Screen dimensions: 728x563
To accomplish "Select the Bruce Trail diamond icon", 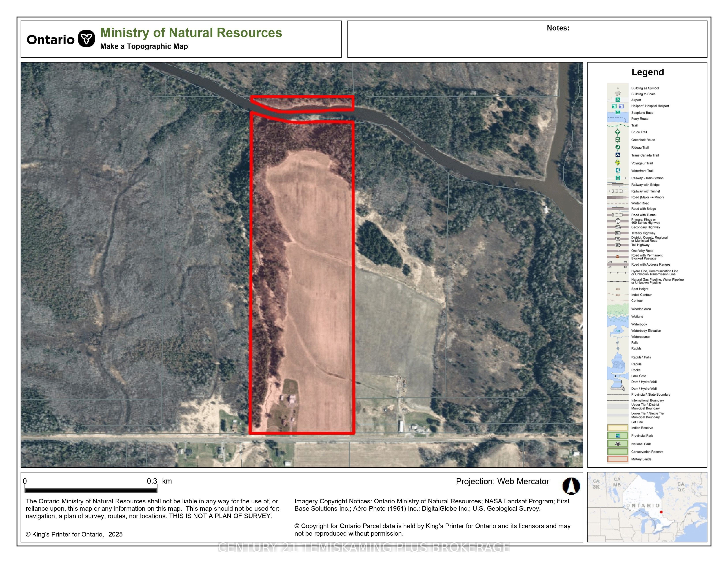I will tap(618, 132).
